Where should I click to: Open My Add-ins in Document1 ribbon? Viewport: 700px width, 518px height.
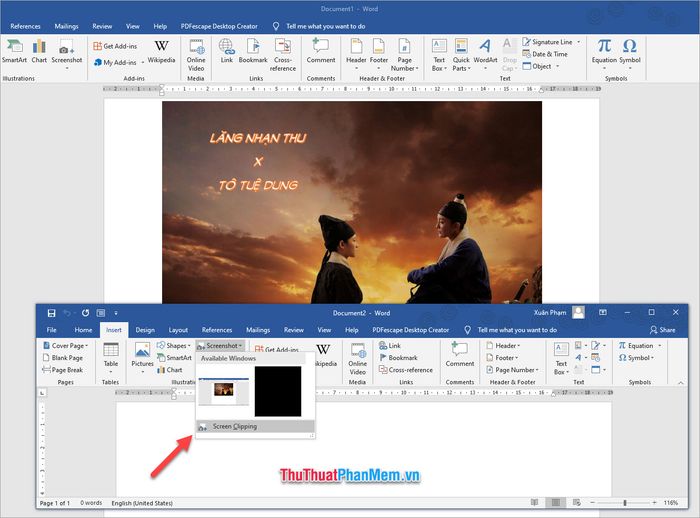click(118, 63)
